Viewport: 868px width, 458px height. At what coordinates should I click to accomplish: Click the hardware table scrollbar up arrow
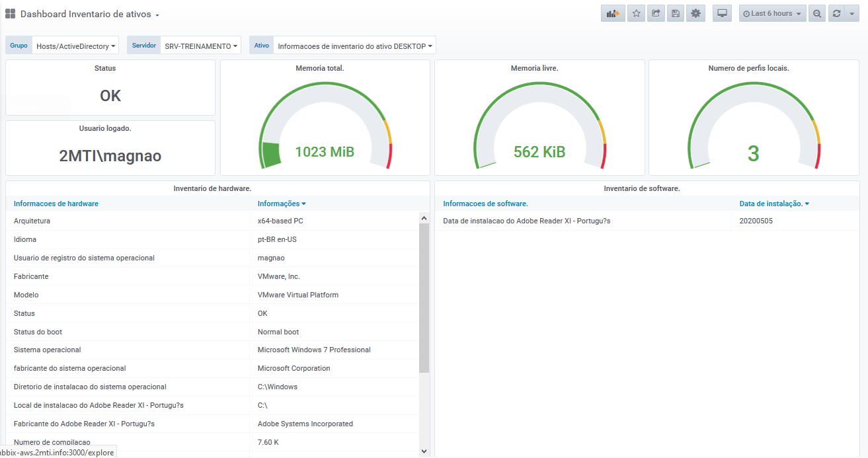point(424,217)
